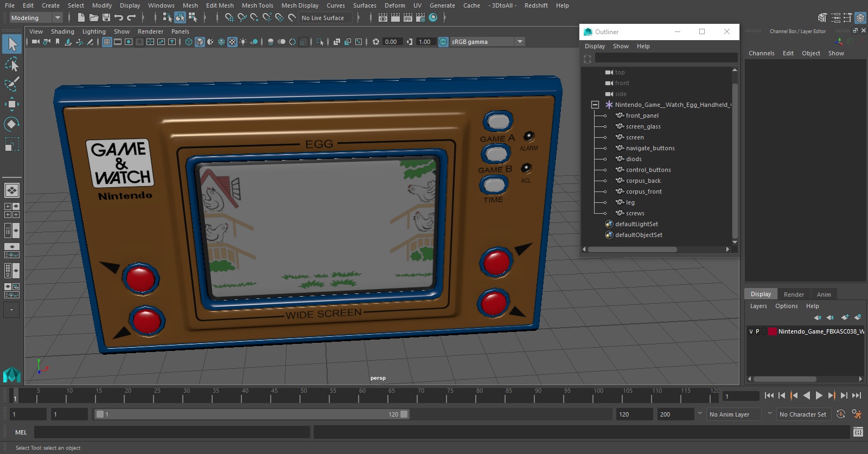Open Auto Key toggle near character set
This screenshot has width=868, height=454.
[x=841, y=414]
